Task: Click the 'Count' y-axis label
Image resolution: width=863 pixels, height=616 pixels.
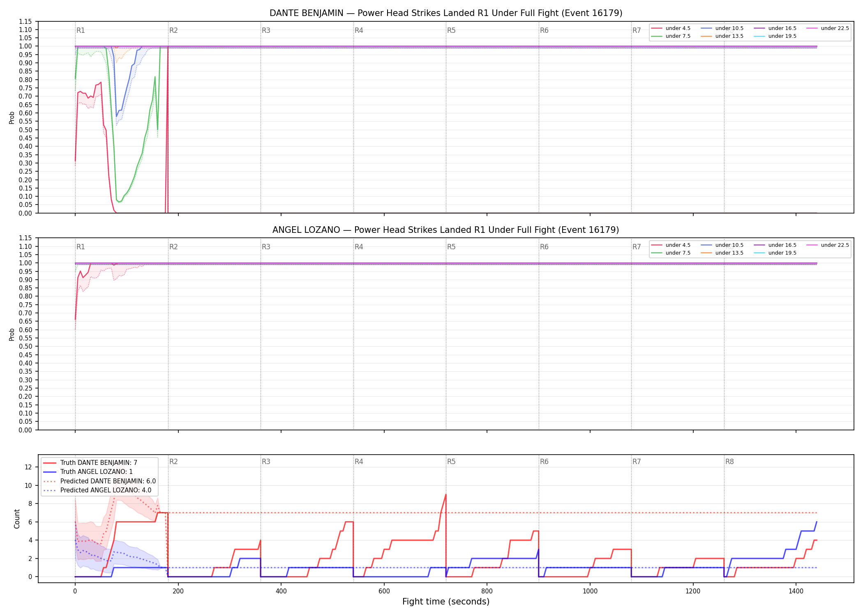Action: 17,519
